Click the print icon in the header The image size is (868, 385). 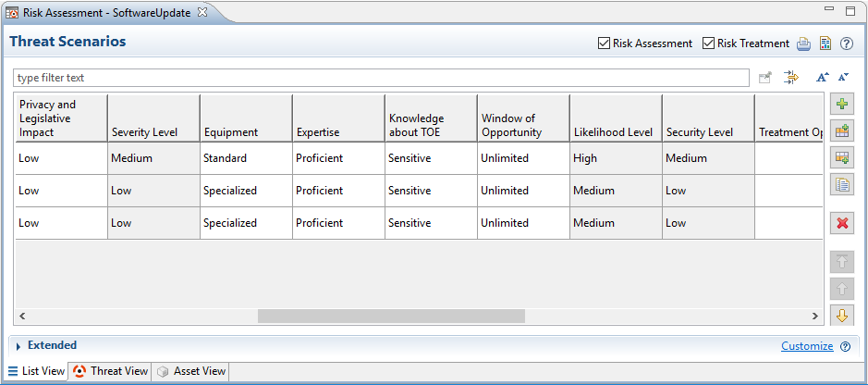[804, 43]
